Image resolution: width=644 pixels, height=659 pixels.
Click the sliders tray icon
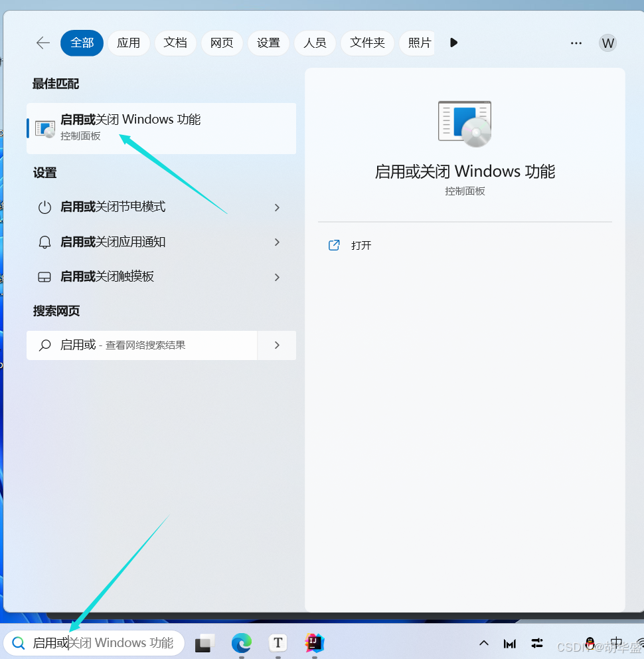click(x=537, y=643)
